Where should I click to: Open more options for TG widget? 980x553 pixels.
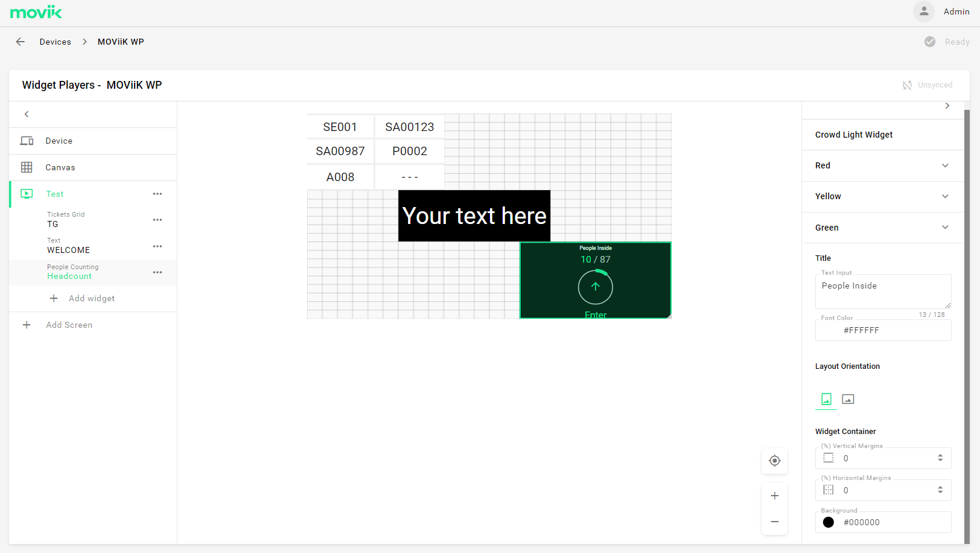157,220
